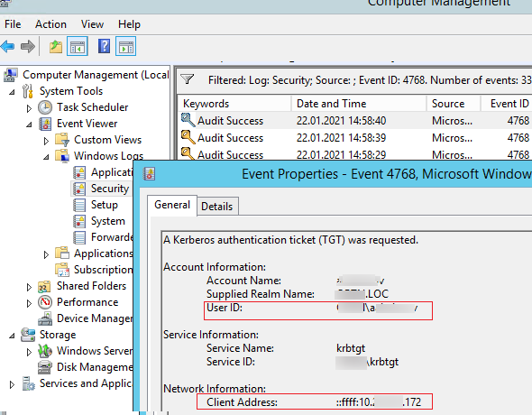Viewport: 532px width, 415px height.
Task: Expand the Shared Folders node
Action: [29, 287]
